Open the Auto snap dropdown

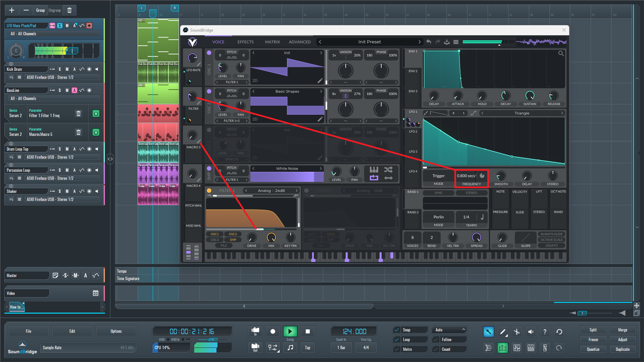449,330
